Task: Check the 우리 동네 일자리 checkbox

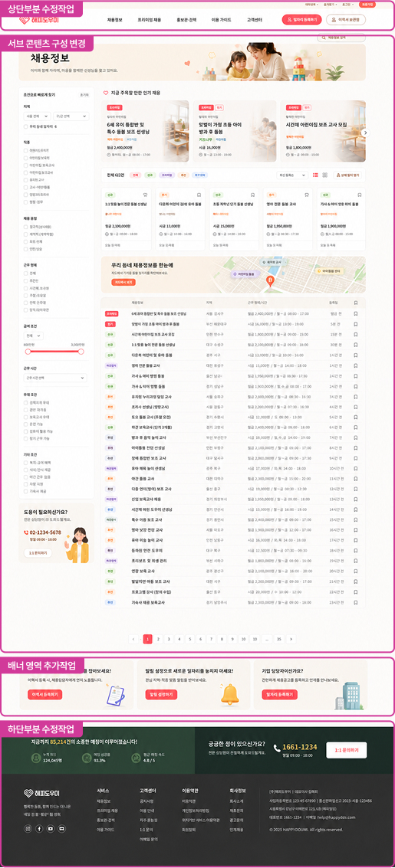Action: click(26, 126)
